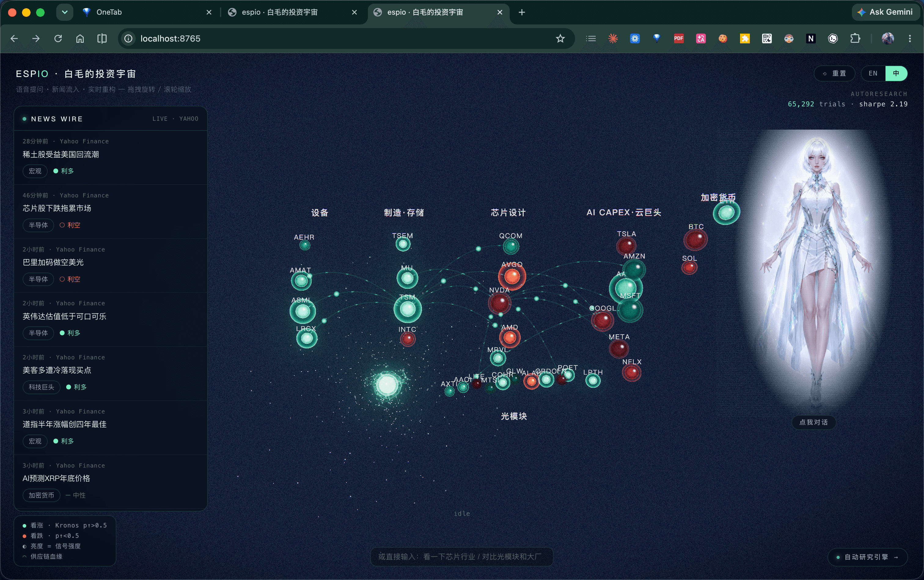
Task: Select the TSLA node
Action: pyautogui.click(x=626, y=246)
